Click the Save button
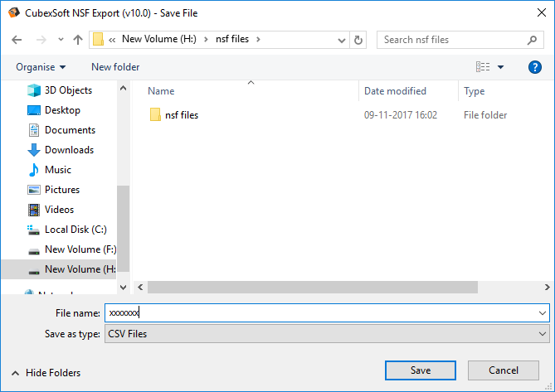 click(x=420, y=370)
